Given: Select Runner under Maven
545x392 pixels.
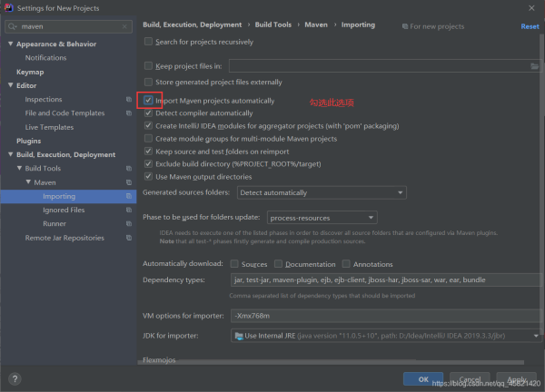Looking at the screenshot, I should [x=54, y=223].
